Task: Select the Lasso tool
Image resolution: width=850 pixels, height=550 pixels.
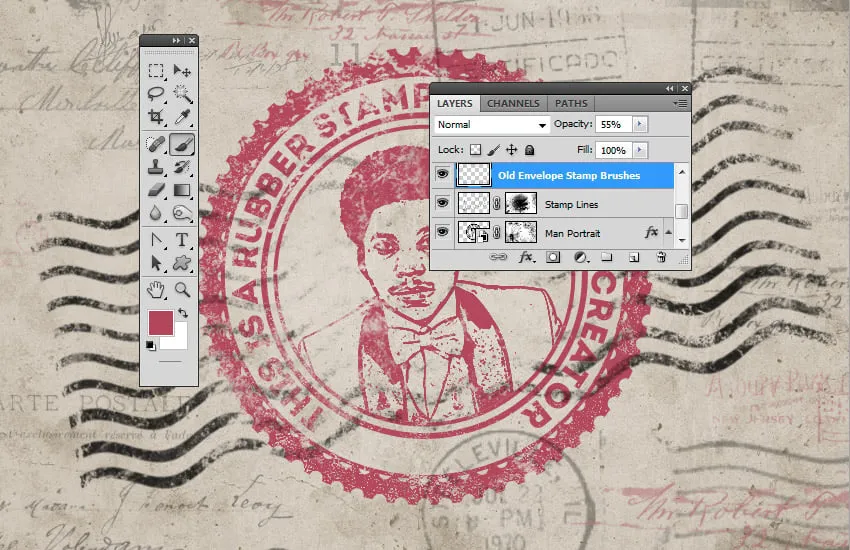Action: [x=156, y=94]
